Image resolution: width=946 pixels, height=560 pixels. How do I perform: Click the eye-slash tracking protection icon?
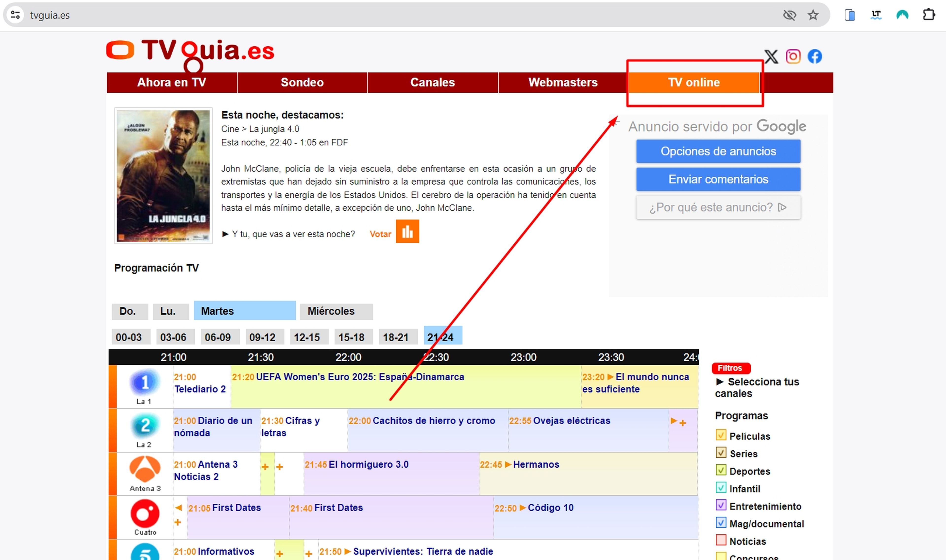point(790,15)
